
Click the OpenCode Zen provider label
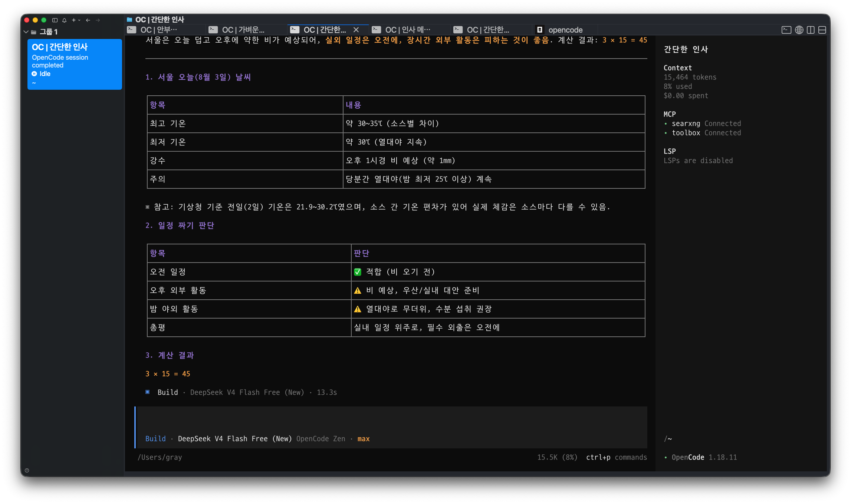(321, 439)
